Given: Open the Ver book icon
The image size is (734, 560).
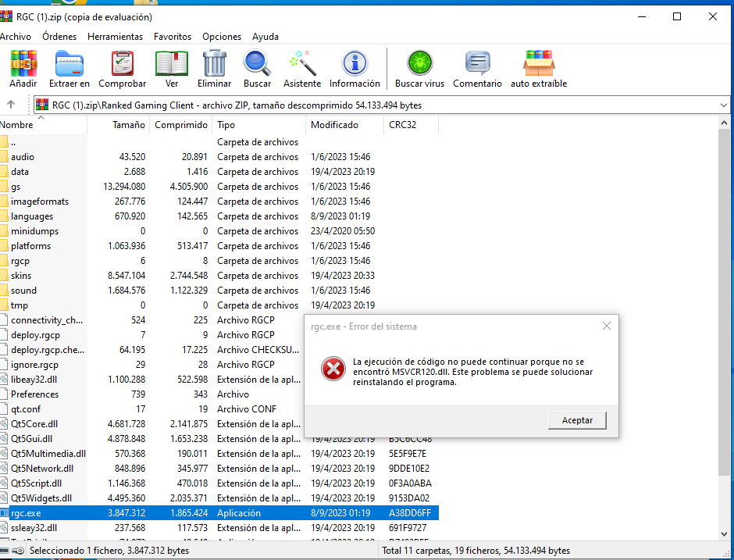Looking at the screenshot, I should click(x=172, y=63).
